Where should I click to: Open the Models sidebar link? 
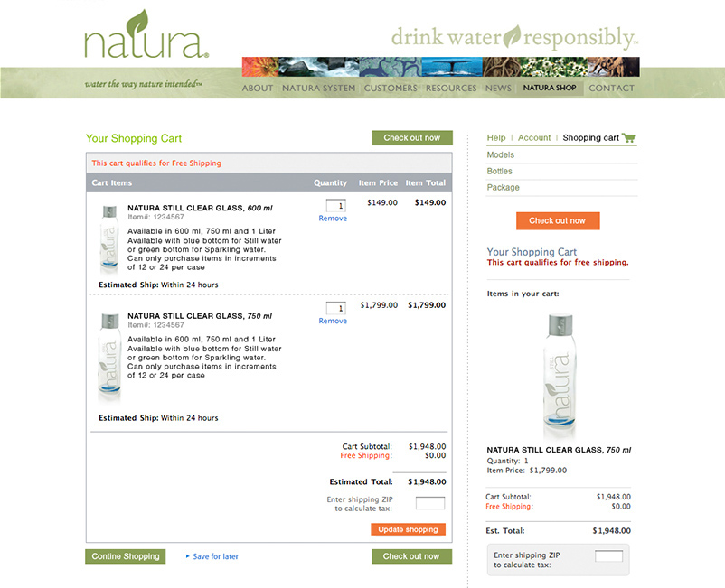(x=501, y=155)
